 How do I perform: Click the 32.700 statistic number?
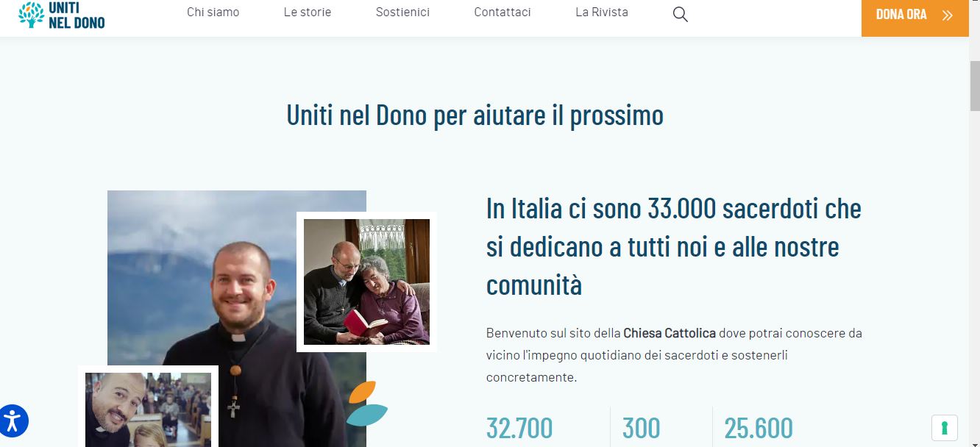[519, 429]
